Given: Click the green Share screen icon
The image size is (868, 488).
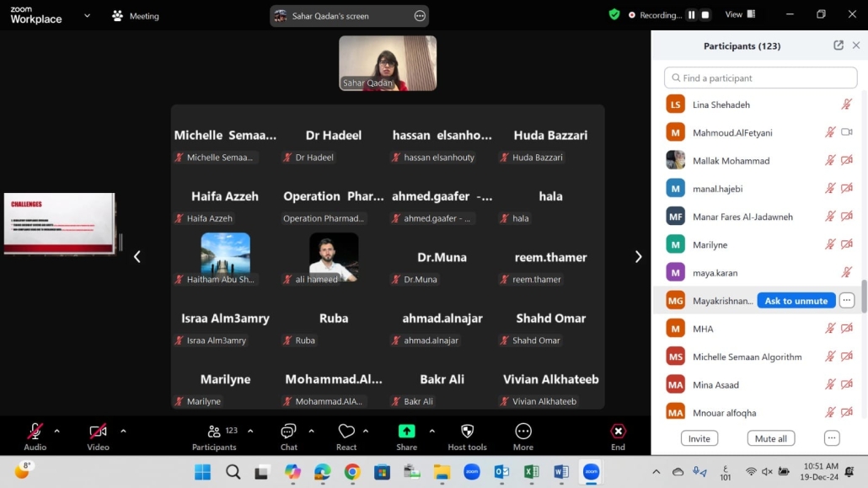Looking at the screenshot, I should (x=407, y=432).
